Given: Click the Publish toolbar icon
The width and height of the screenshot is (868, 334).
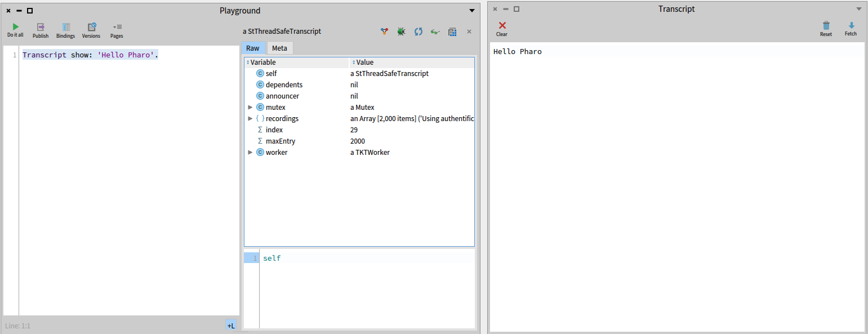Looking at the screenshot, I should [x=41, y=30].
